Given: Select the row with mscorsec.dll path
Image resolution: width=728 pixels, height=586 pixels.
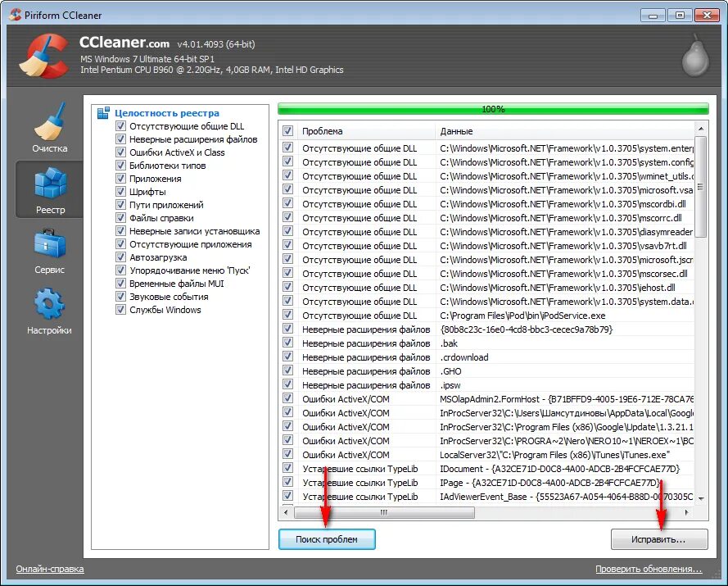Looking at the screenshot, I should [x=486, y=273].
